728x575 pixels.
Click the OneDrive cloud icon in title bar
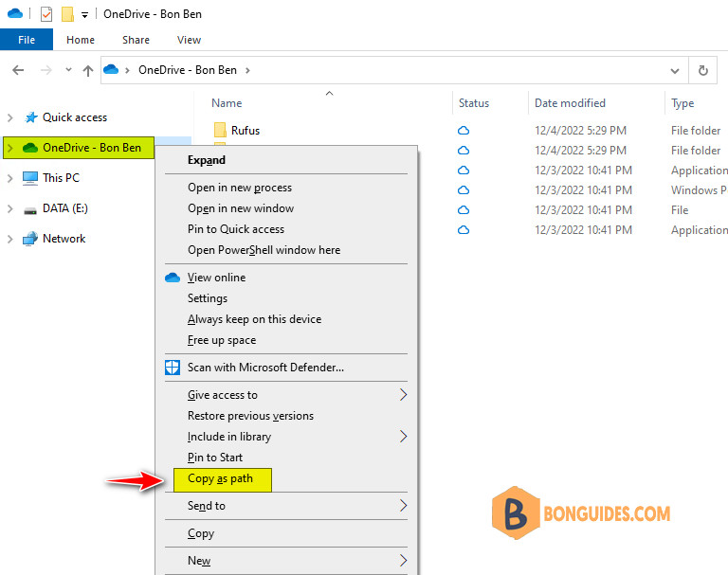15,13
